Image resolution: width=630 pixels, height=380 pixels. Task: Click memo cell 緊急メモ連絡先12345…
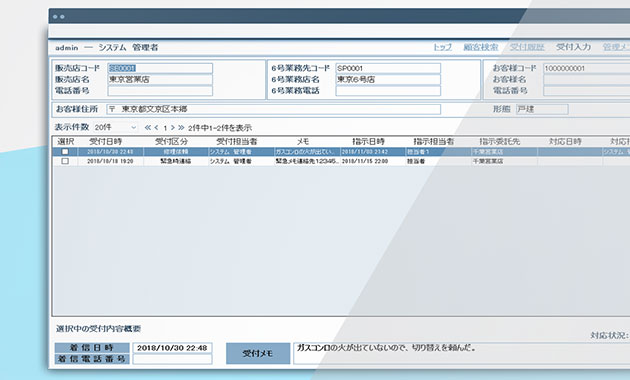[x=307, y=161]
